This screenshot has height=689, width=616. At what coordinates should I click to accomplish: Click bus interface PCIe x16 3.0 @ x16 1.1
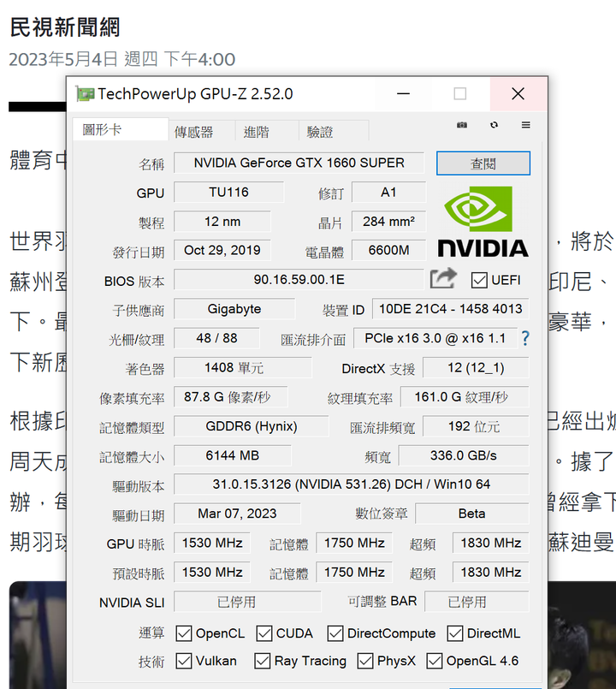click(435, 338)
